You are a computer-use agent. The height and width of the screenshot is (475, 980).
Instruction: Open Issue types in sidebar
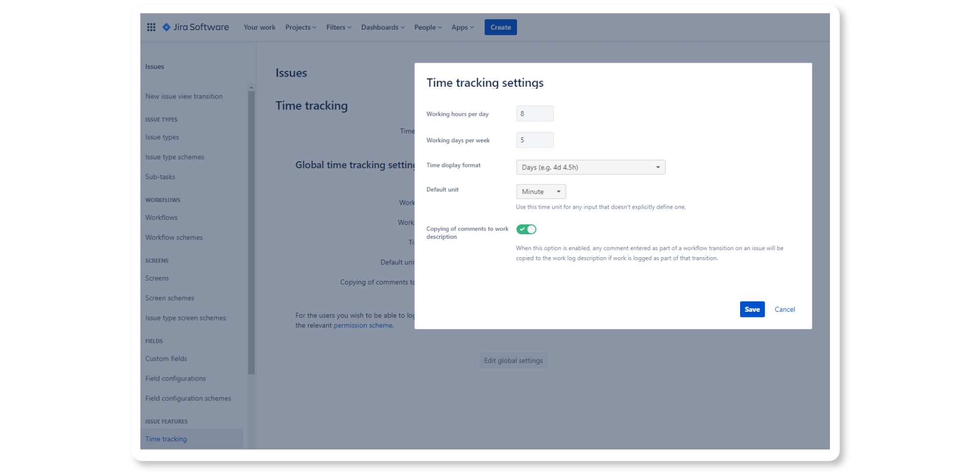point(162,137)
